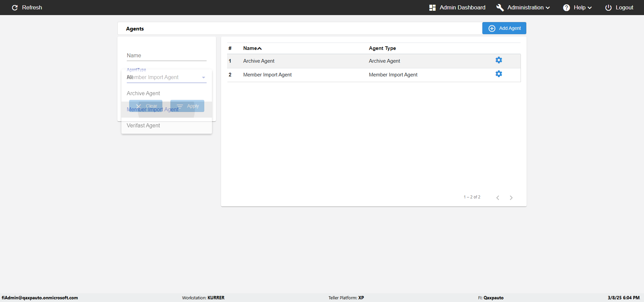Expand the Administration menu
This screenshot has width=644, height=302.
click(523, 7)
